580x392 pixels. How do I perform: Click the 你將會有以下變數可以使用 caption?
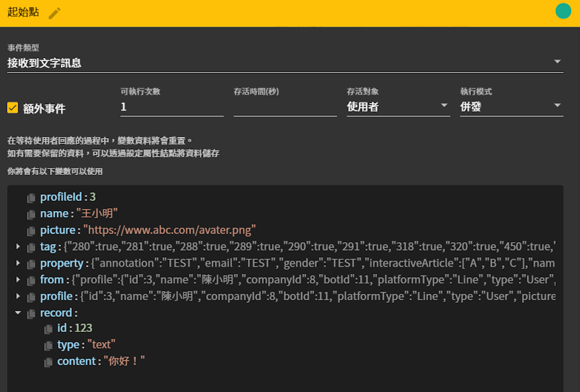tap(55, 171)
